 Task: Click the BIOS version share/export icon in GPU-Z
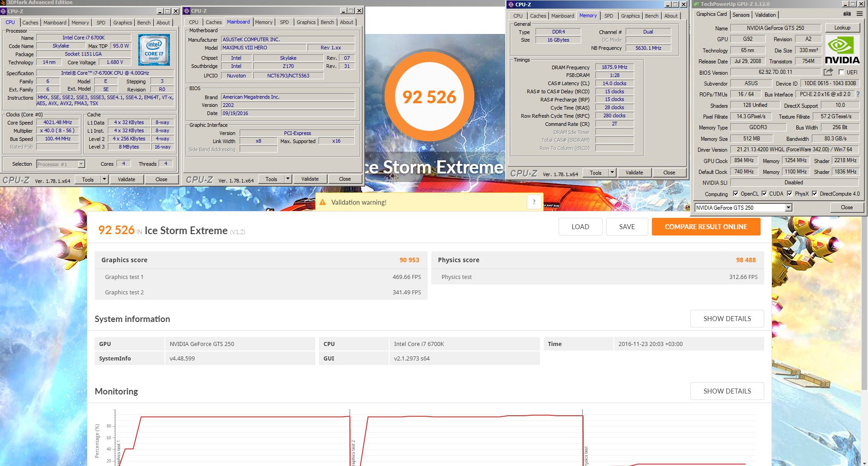click(x=828, y=72)
